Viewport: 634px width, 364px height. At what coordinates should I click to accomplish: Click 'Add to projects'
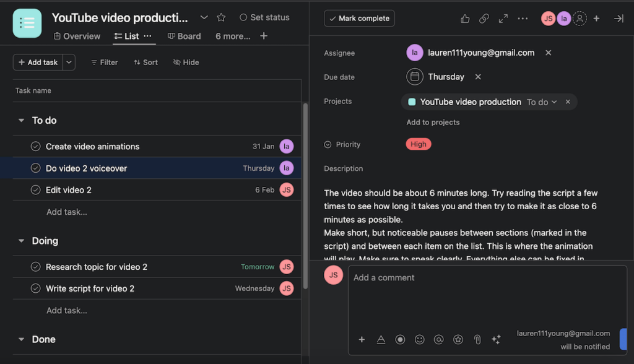[433, 122]
